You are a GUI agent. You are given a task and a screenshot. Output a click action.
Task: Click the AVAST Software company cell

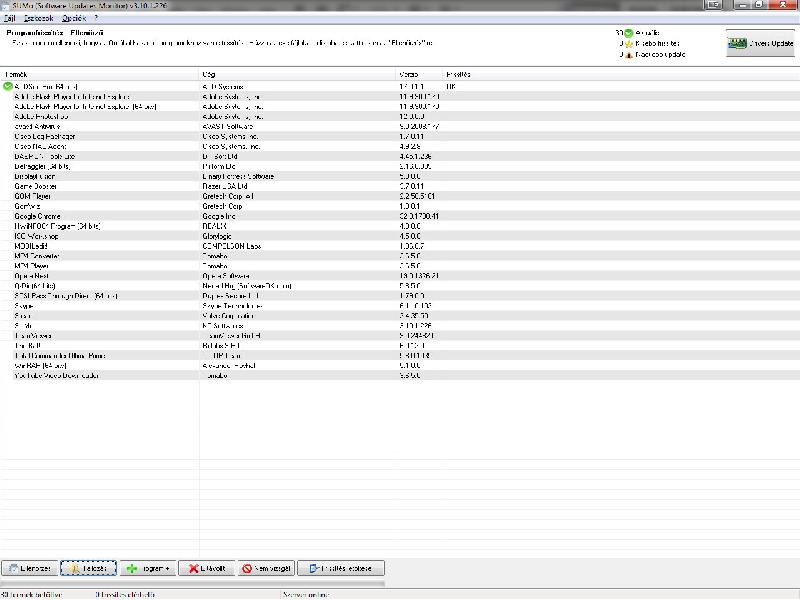point(228,127)
